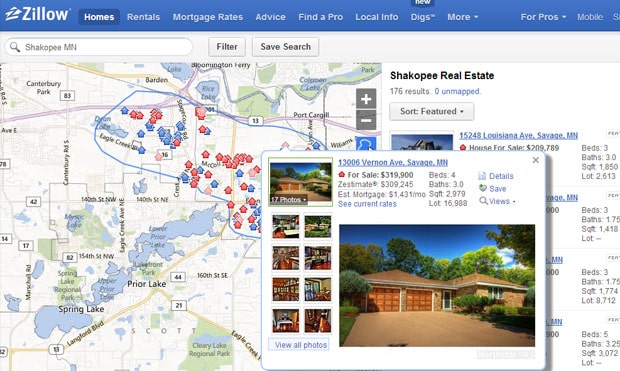Open the large house photo
Viewport: 620px width, 371px height.
[437, 286]
